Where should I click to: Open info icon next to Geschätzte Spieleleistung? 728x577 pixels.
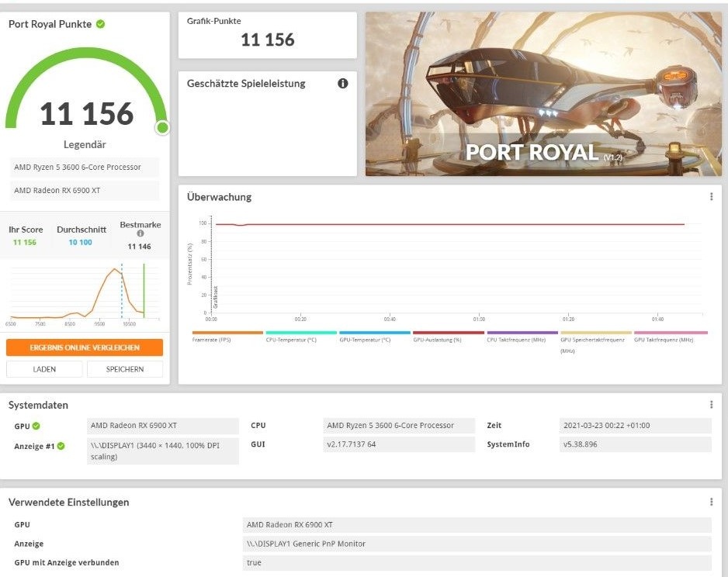342,84
